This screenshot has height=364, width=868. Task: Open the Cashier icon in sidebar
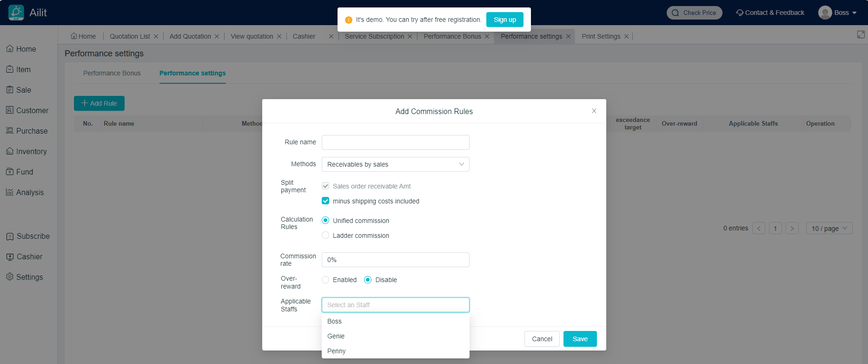(x=10, y=256)
